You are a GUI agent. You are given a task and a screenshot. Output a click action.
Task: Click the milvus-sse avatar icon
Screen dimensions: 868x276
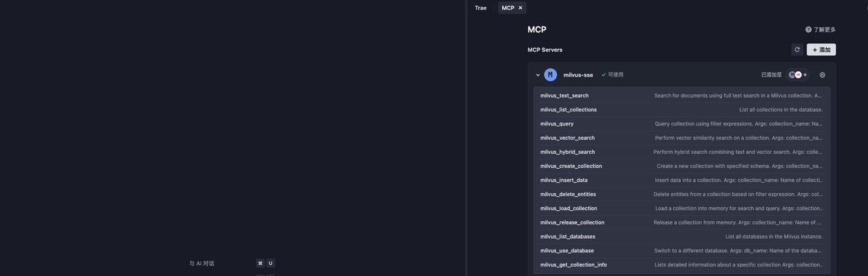551,75
